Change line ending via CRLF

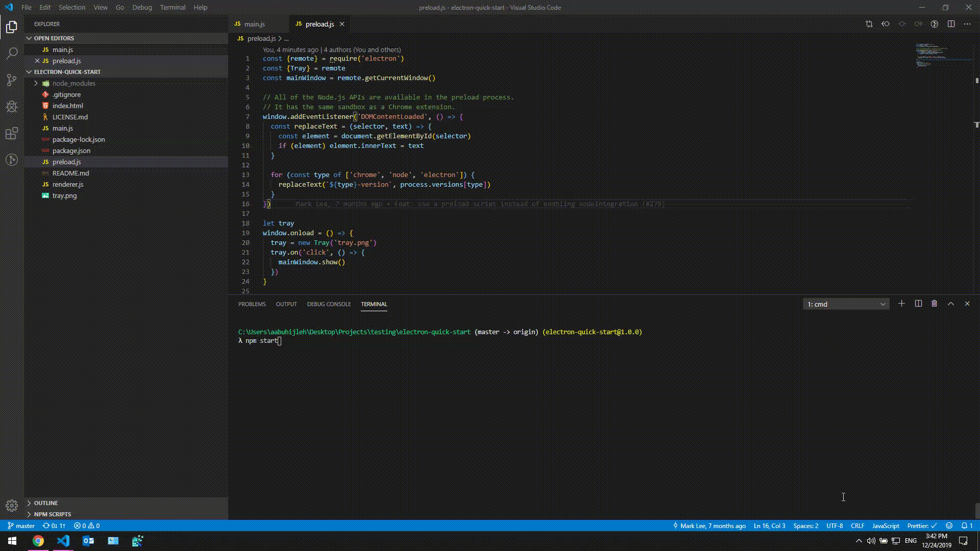(857, 525)
